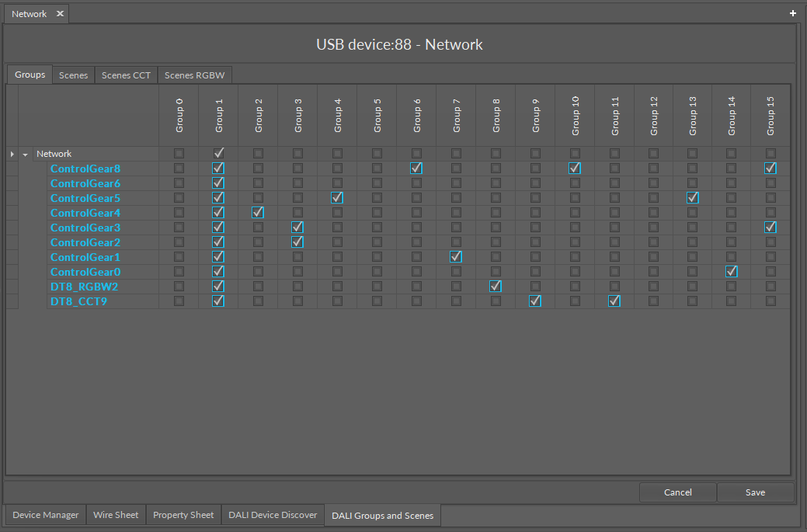
Task: Check ControlGear6 Group 0 checkbox
Action: (179, 183)
